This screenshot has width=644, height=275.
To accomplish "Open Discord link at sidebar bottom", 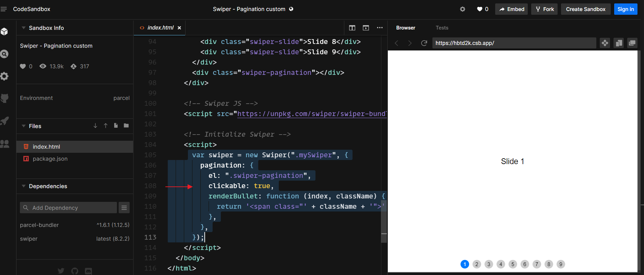I will click(88, 271).
